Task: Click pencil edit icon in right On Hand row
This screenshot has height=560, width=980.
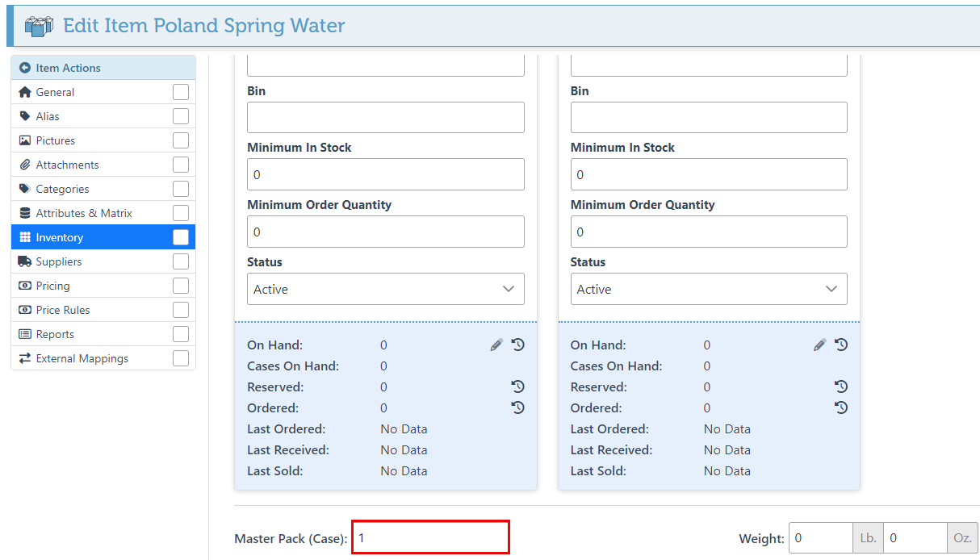Action: point(819,345)
